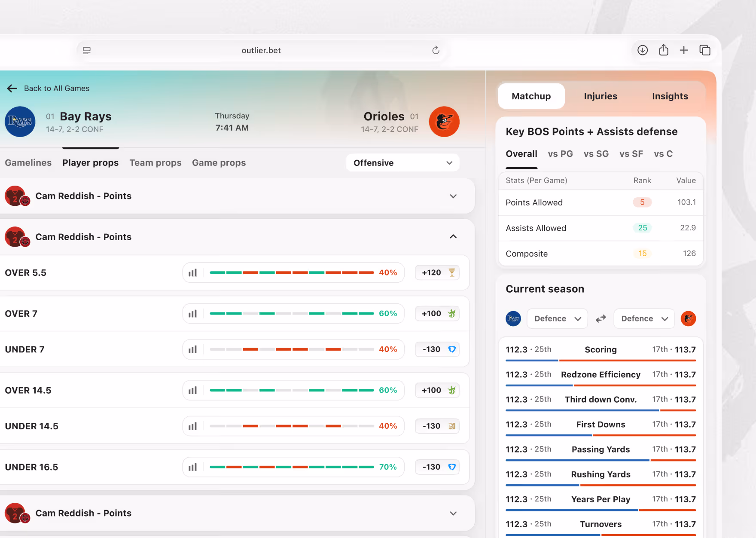The height and width of the screenshot is (538, 756).
Task: Open the Offensive dropdown
Action: pyautogui.click(x=402, y=163)
